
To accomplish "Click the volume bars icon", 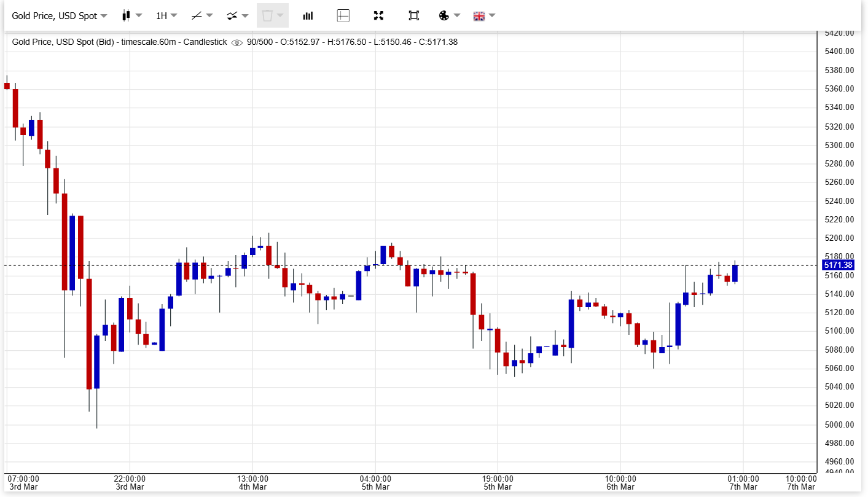I will [x=308, y=16].
